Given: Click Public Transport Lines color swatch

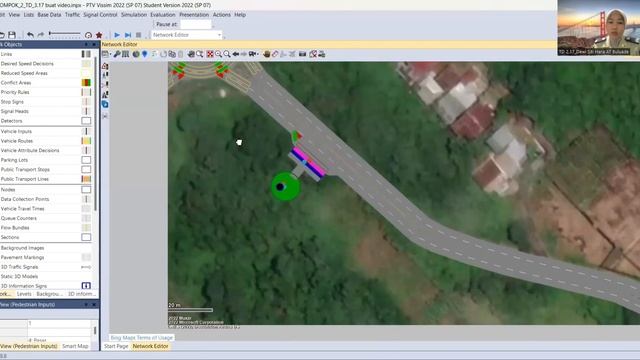Looking at the screenshot, I should (x=86, y=179).
